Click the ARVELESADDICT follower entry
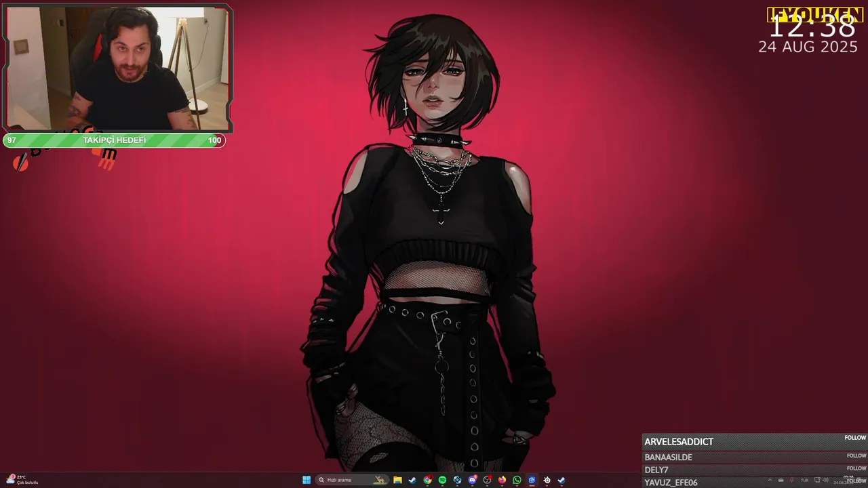Image resolution: width=868 pixels, height=488 pixels. 755,441
